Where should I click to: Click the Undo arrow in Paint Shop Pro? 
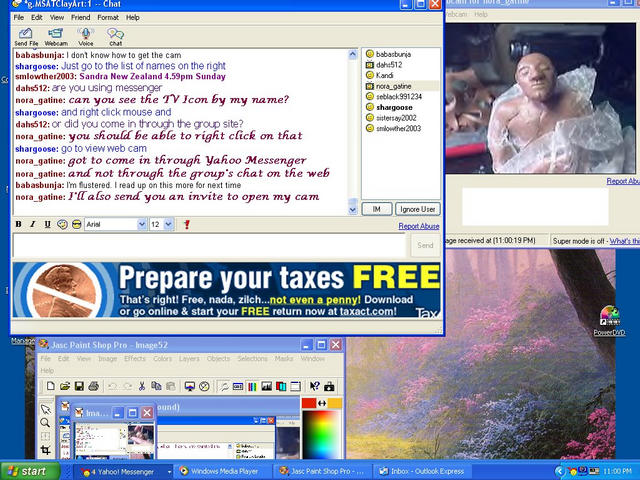[113, 386]
